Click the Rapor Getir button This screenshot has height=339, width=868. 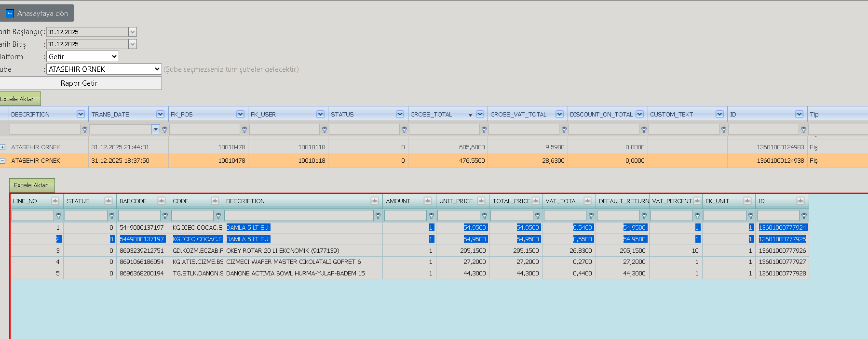point(80,83)
